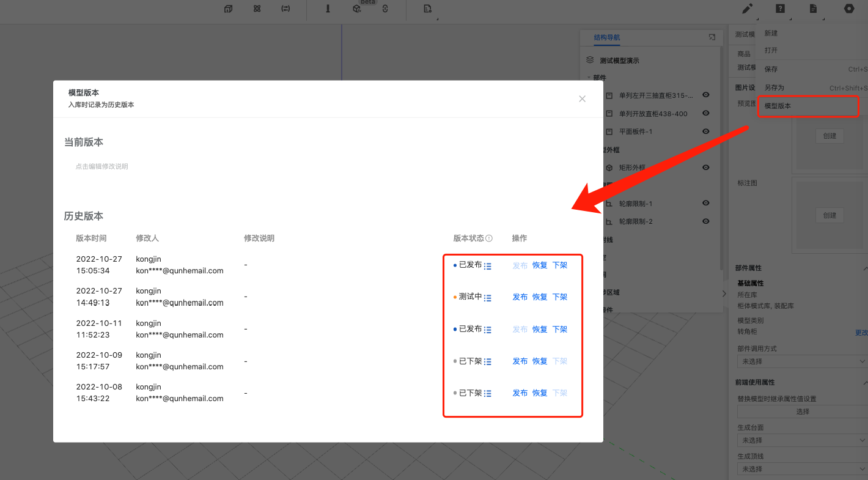Screen dimensions: 868x480
Task: Click the info icon beside 版本状态 header
Action: 489,238
